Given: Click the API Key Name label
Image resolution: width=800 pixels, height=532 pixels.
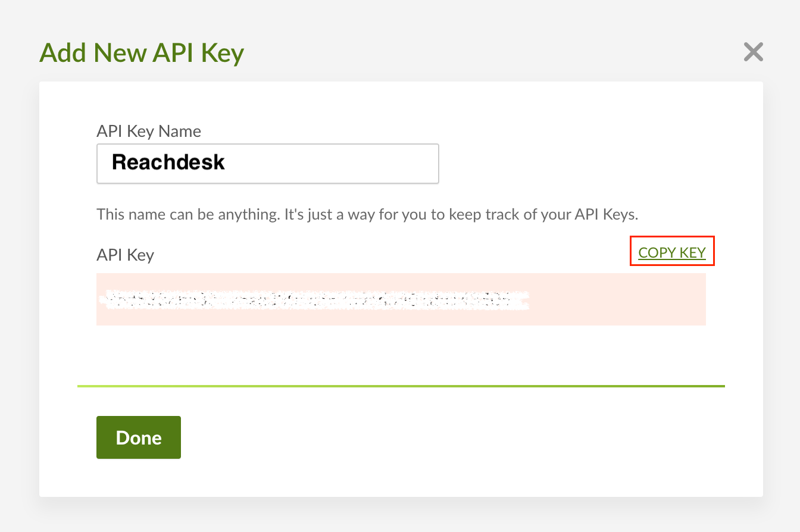Looking at the screenshot, I should (149, 131).
